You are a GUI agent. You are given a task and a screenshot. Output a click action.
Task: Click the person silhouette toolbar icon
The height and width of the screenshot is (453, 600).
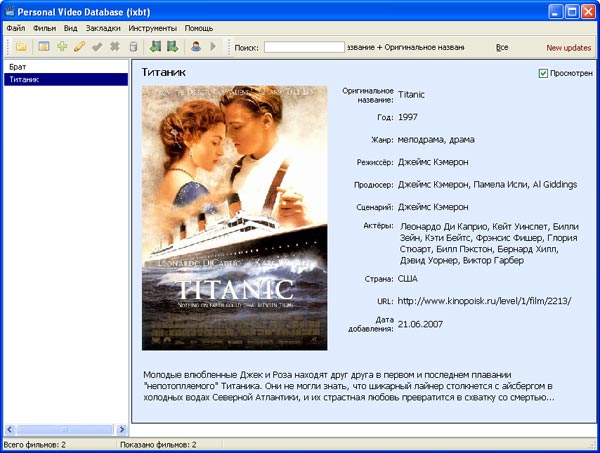(x=196, y=47)
